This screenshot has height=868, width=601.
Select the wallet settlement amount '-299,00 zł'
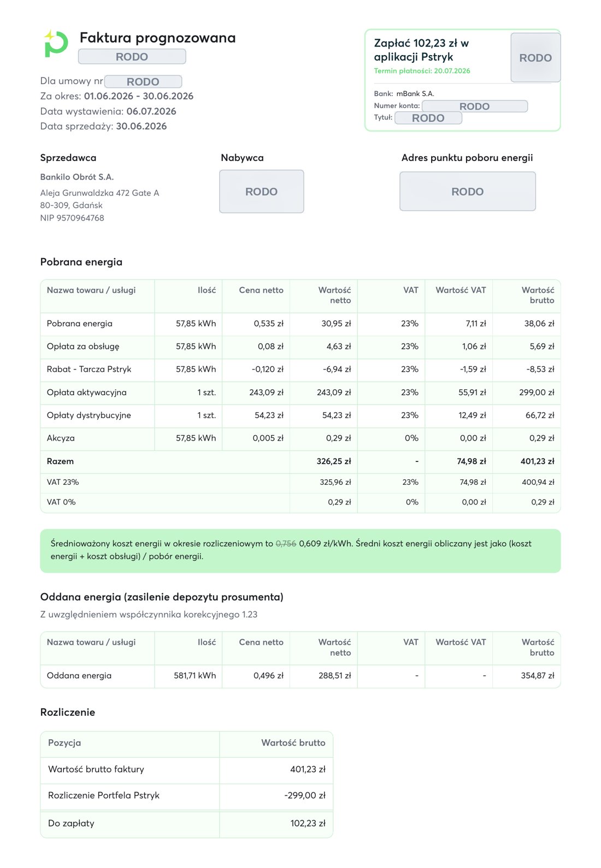(x=305, y=795)
